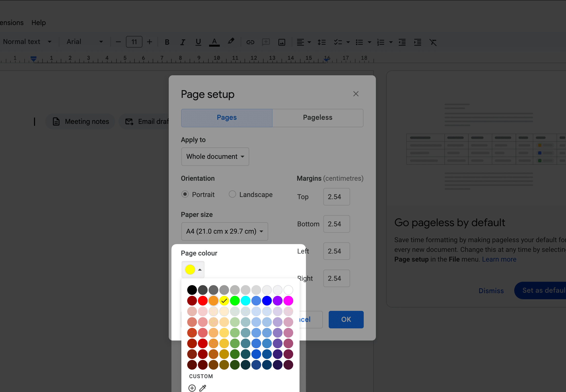Expand the numbered list dropdown arrow
The image size is (566, 392).
391,42
